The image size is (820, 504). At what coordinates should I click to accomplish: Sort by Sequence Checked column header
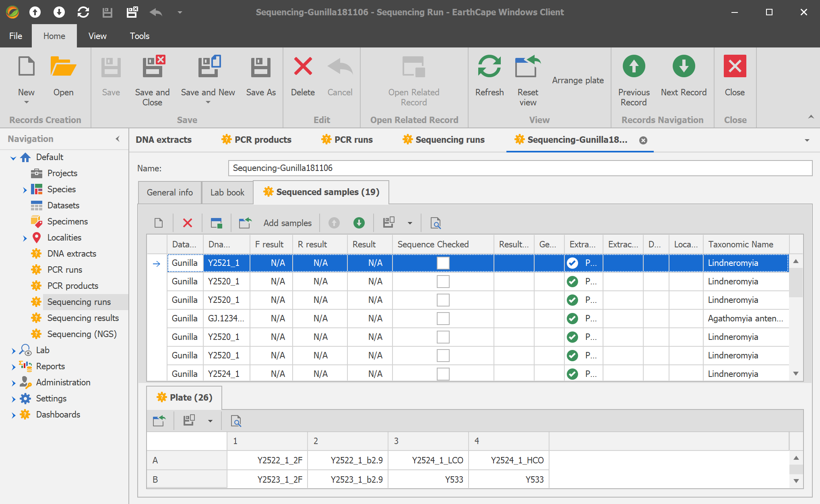coord(443,244)
